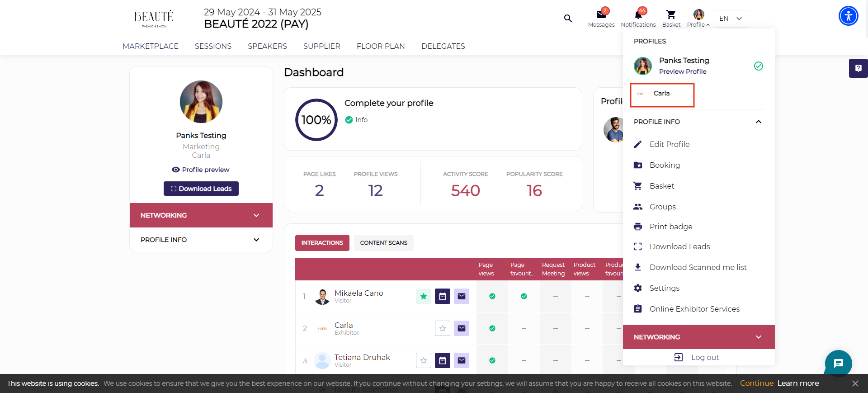The image size is (868, 393).
Task: Collapse PROFILE INFO section in dropdown menu
Action: [x=759, y=122]
